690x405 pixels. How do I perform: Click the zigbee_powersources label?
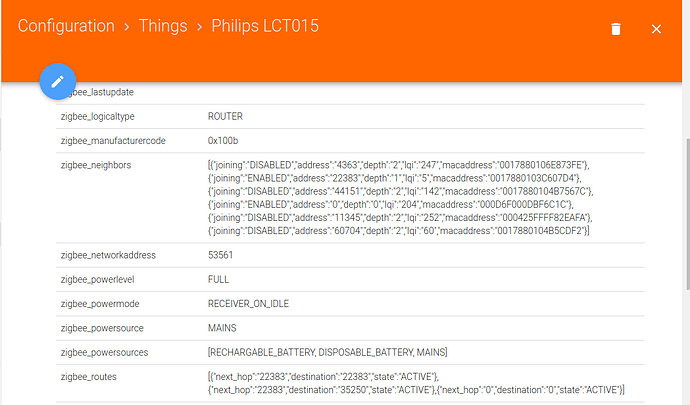[104, 352]
